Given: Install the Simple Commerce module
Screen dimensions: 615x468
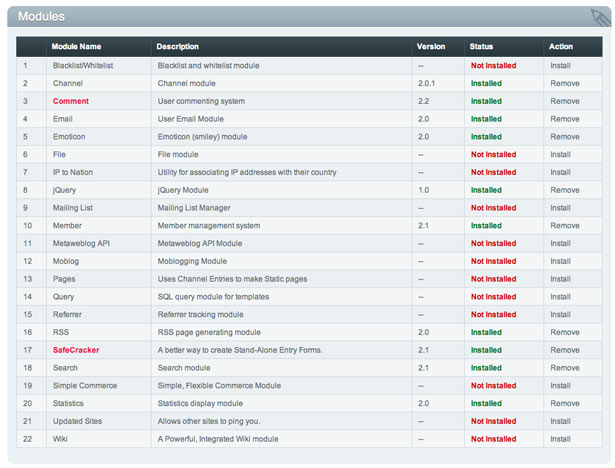Looking at the screenshot, I should pos(560,386).
